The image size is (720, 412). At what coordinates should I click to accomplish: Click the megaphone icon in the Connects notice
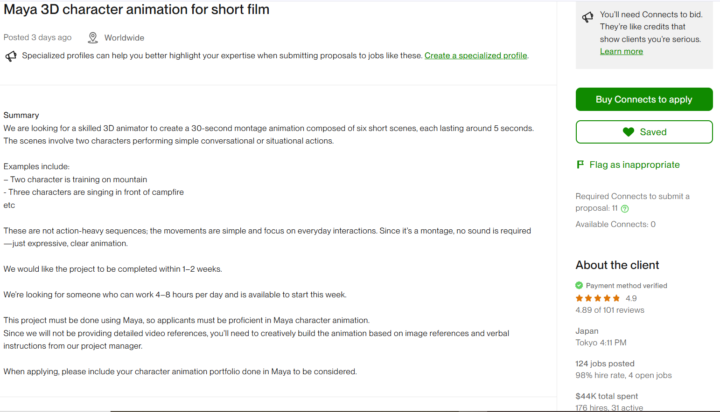coord(587,17)
